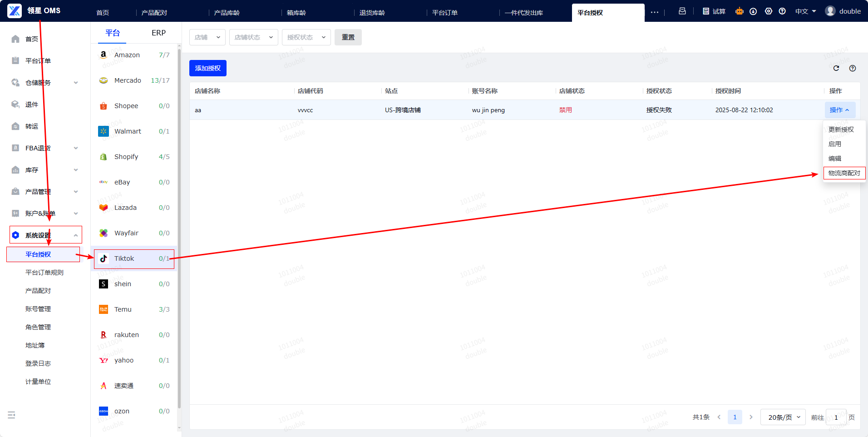Open the hexagon settings icon in header
This screenshot has width=868, height=437.
coord(769,11)
